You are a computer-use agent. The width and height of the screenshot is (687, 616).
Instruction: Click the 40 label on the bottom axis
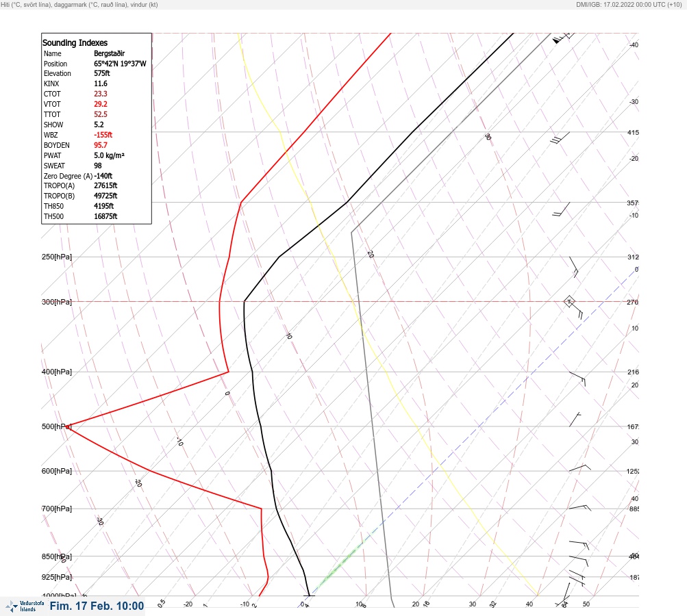pyautogui.click(x=529, y=604)
